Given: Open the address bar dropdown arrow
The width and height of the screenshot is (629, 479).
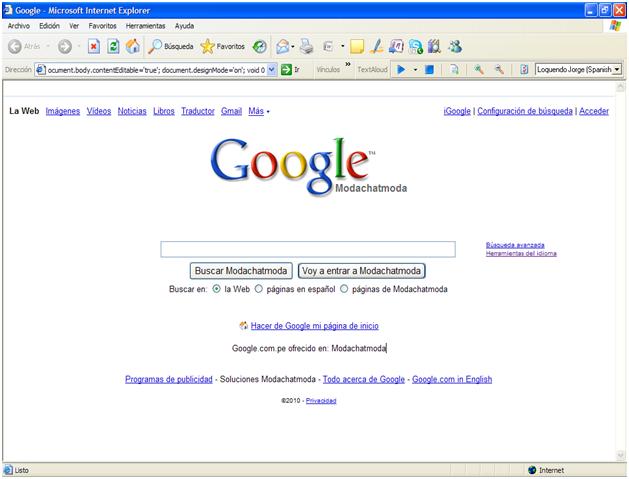Looking at the screenshot, I should [272, 70].
